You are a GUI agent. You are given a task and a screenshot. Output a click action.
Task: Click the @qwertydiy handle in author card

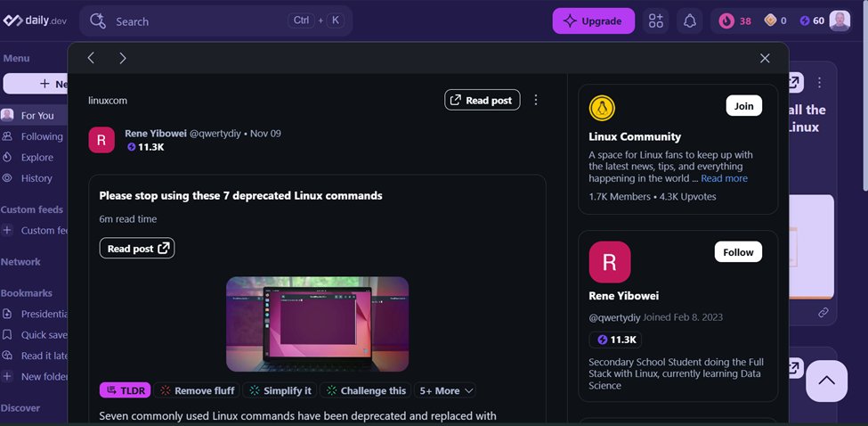614,317
